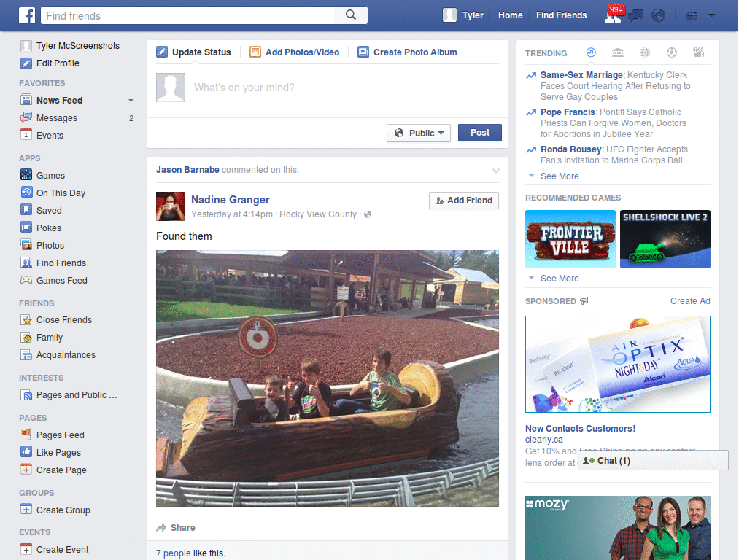Expand See More under Recommended Games

(560, 278)
